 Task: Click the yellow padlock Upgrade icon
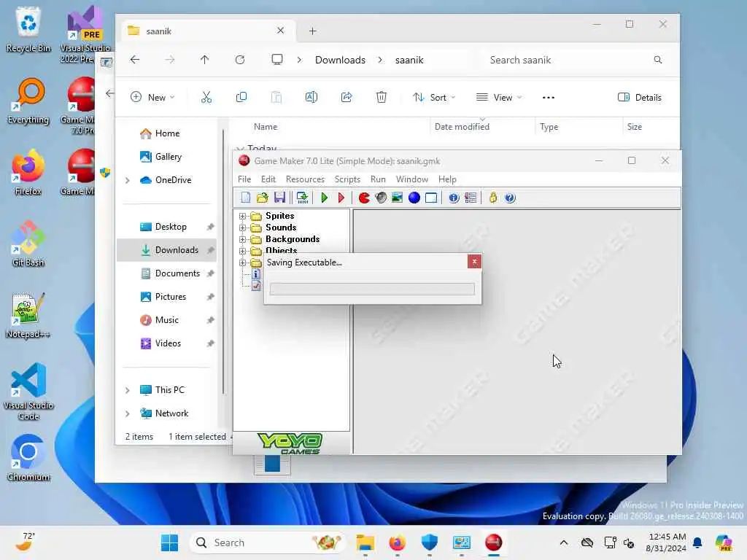click(x=493, y=198)
